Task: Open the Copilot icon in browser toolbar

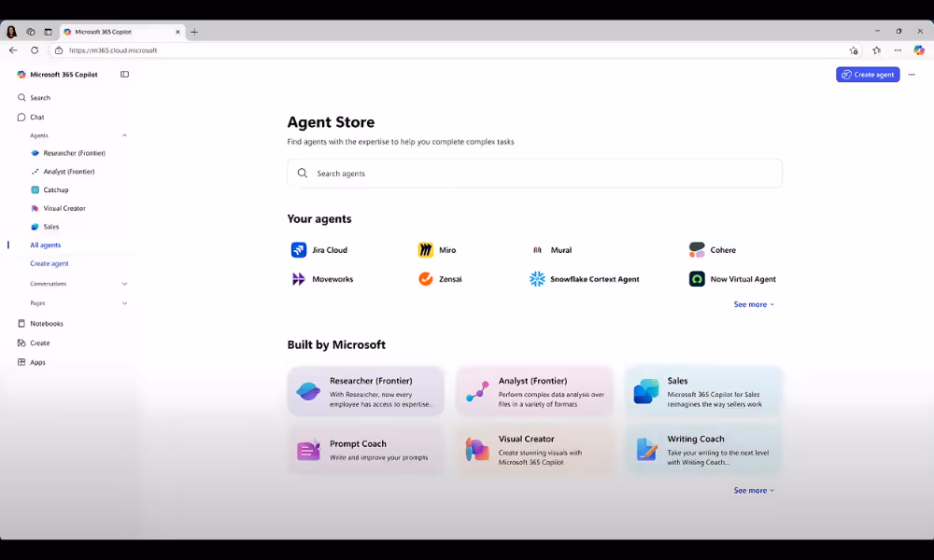Action: 919,50
